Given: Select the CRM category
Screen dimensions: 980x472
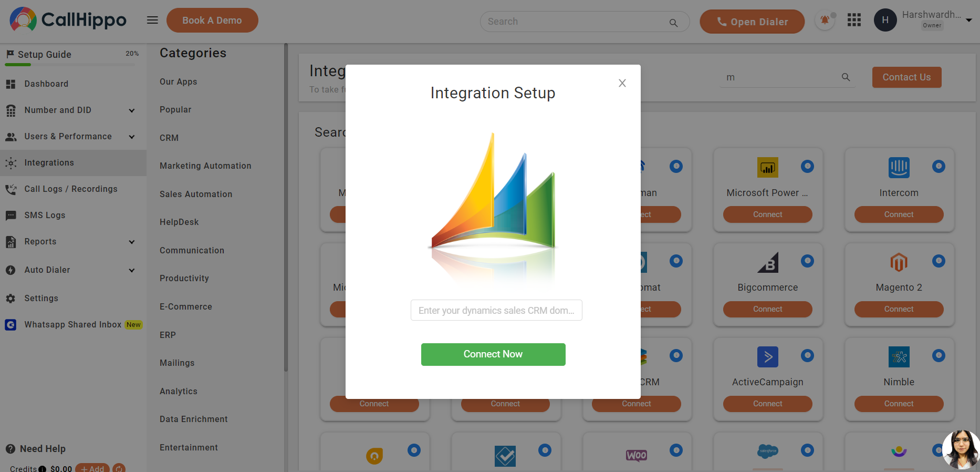Looking at the screenshot, I should (169, 138).
